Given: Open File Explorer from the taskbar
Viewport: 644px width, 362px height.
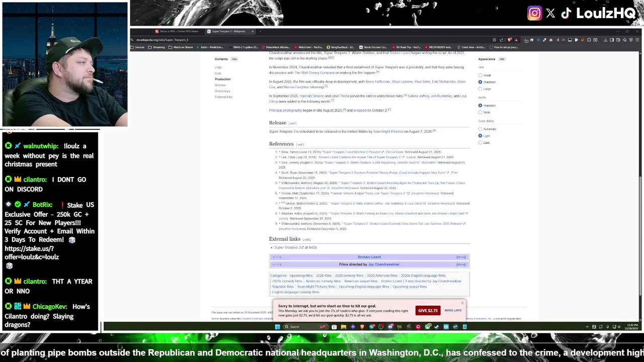Looking at the screenshot, I should [x=344, y=327].
